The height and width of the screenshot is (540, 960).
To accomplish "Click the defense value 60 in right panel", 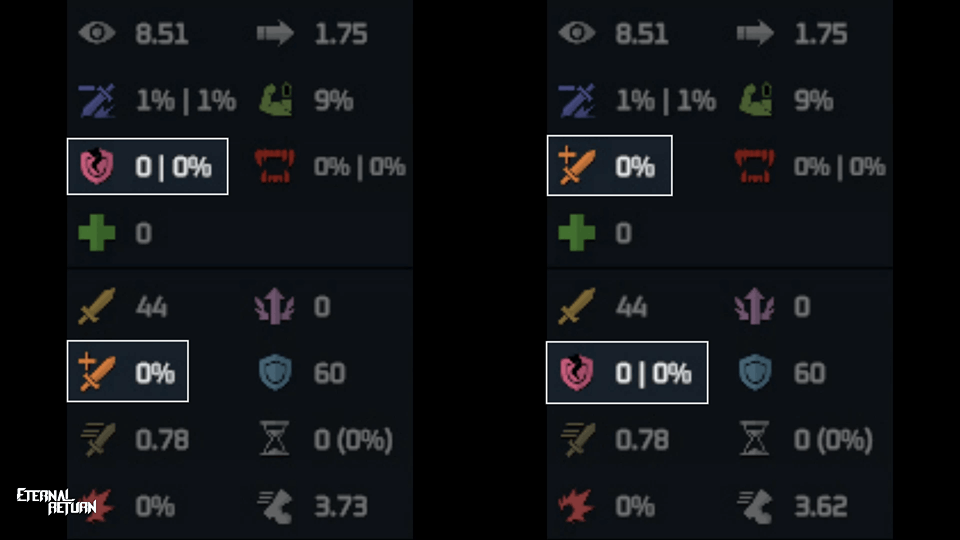I will click(x=809, y=373).
